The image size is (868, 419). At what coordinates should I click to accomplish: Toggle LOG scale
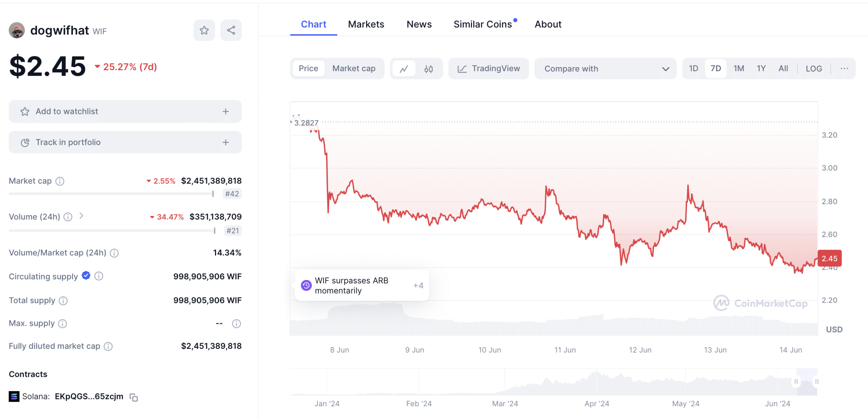[x=814, y=68]
